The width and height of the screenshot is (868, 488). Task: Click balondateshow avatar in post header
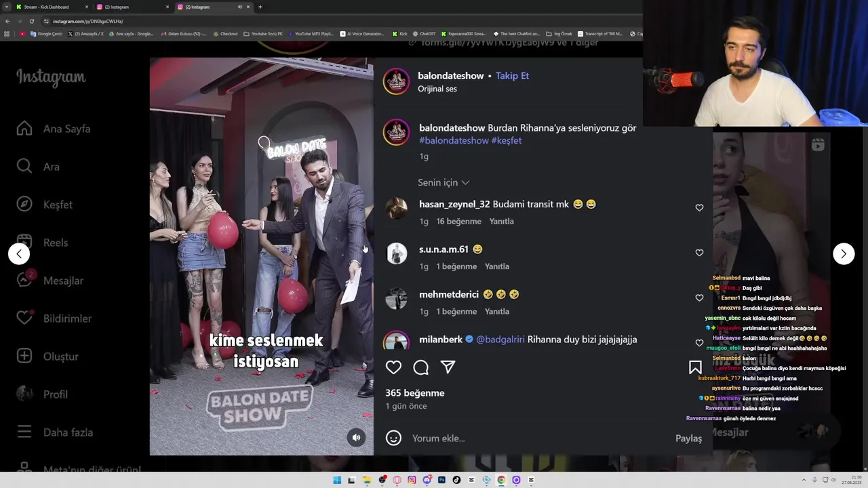coord(396,81)
